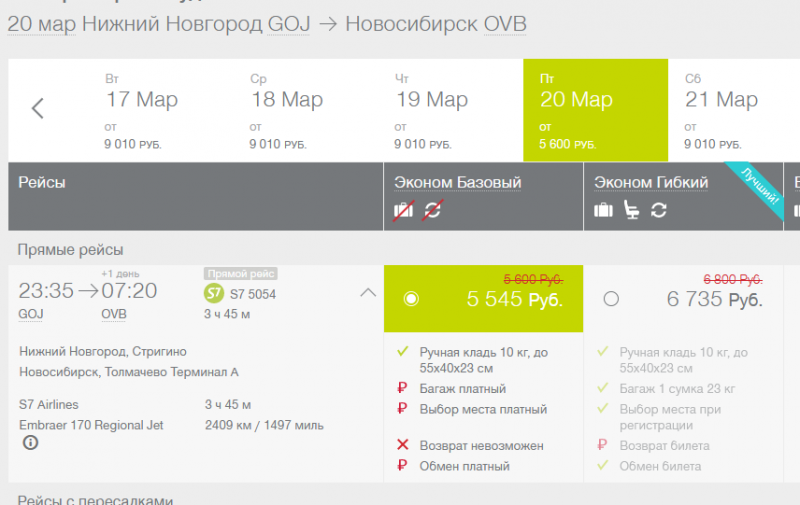Click the baggage icon under Эконом Гибкий
Screen dimensions: 800x505
click(x=603, y=210)
